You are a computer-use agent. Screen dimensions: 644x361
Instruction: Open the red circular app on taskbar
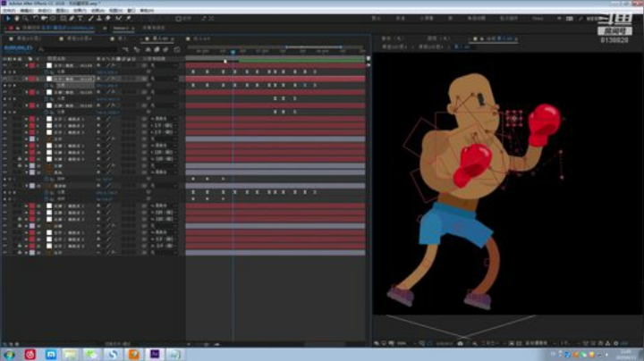(30, 354)
